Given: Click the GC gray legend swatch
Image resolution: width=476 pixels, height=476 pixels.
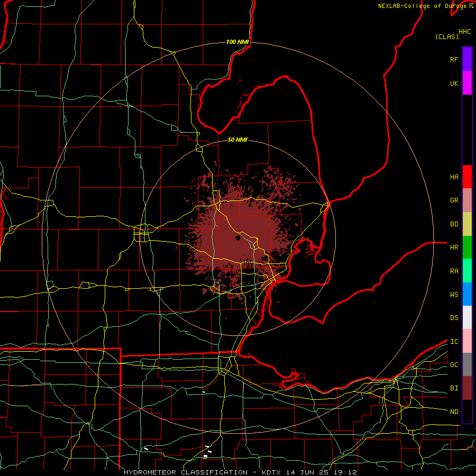Looking at the screenshot, I should tap(467, 364).
